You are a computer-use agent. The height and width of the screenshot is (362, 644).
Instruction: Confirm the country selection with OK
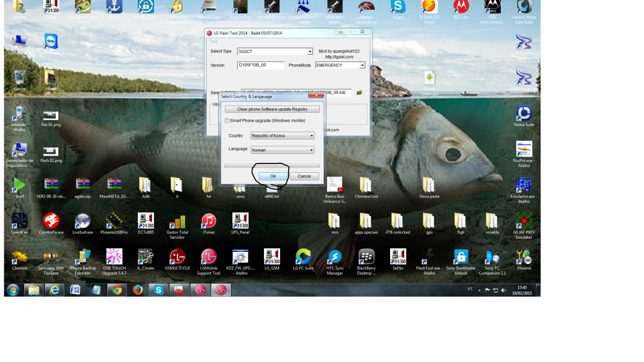point(273,176)
